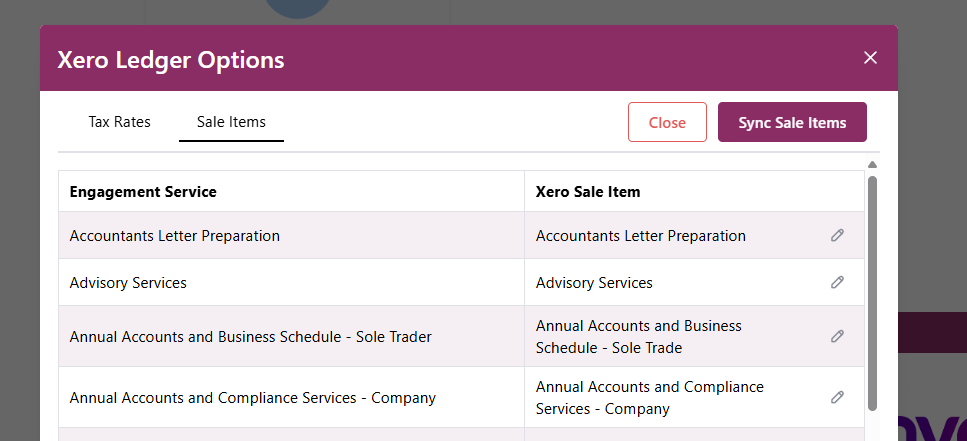967x441 pixels.
Task: Click Annual Accounts and Compliance Services engagement row
Action: [x=252, y=397]
